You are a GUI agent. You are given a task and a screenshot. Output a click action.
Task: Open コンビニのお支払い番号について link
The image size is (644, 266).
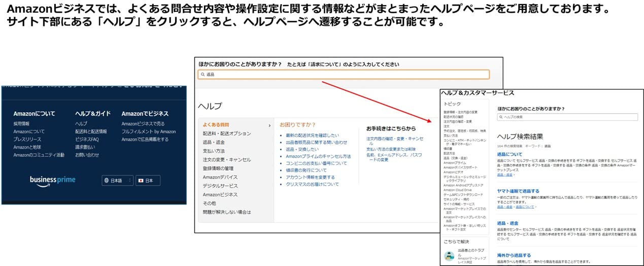[x=317, y=163]
